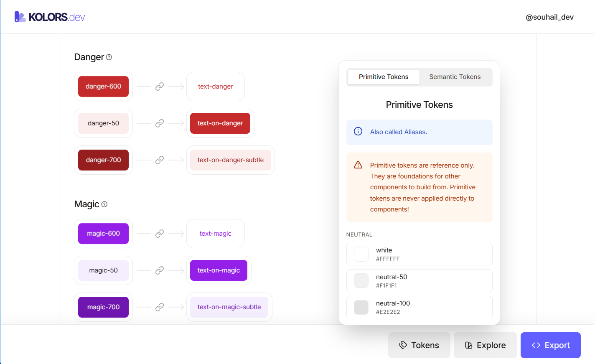Open the @souhail_dev account menu

click(550, 17)
